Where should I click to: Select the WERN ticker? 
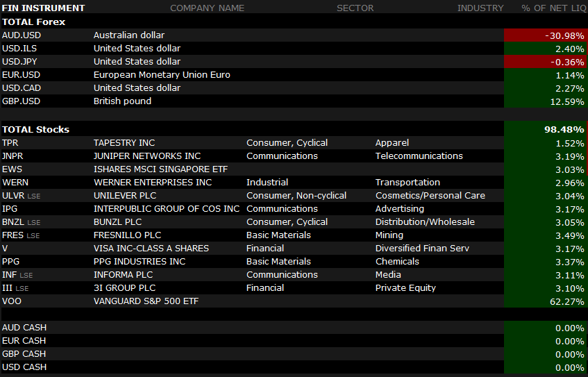pyautogui.click(x=15, y=183)
